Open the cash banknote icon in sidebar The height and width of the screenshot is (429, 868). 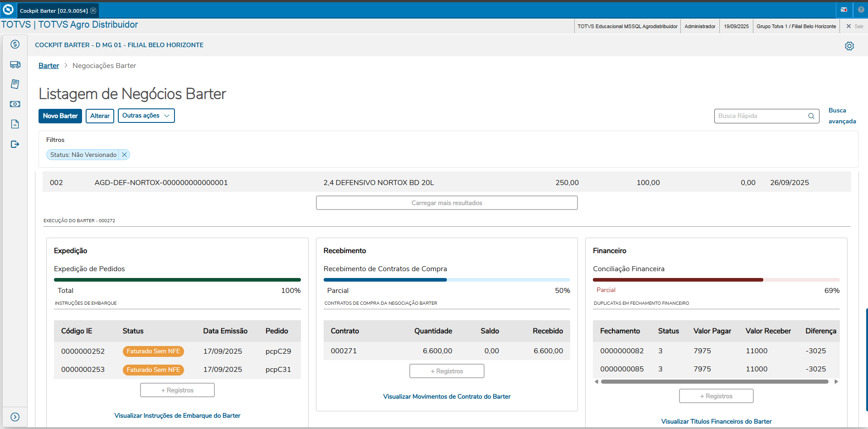coord(15,104)
